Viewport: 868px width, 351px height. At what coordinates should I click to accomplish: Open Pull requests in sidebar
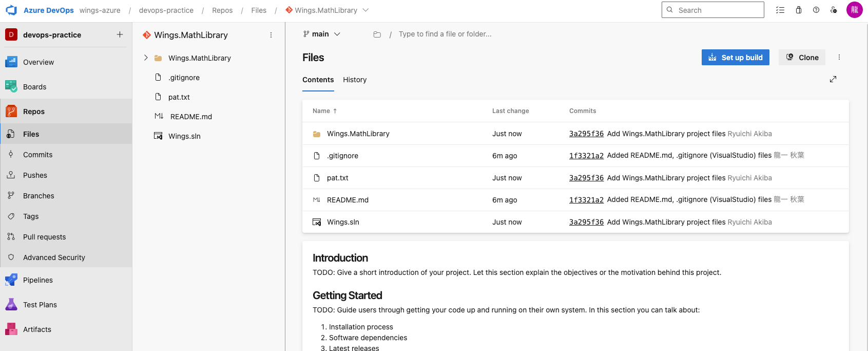pyautogui.click(x=44, y=237)
